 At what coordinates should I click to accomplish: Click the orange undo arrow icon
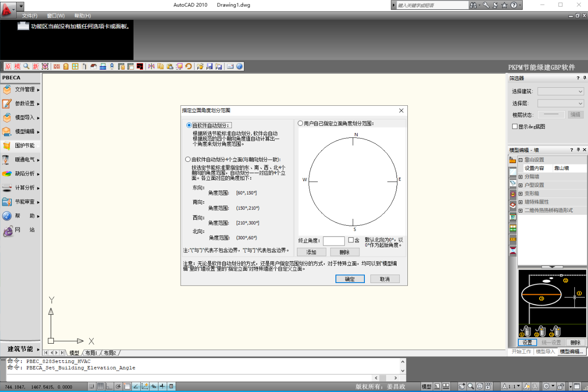pyautogui.click(x=188, y=66)
